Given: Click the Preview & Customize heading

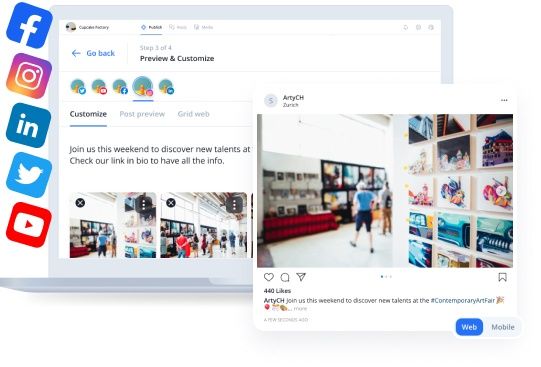Looking at the screenshot, I should pos(177,59).
